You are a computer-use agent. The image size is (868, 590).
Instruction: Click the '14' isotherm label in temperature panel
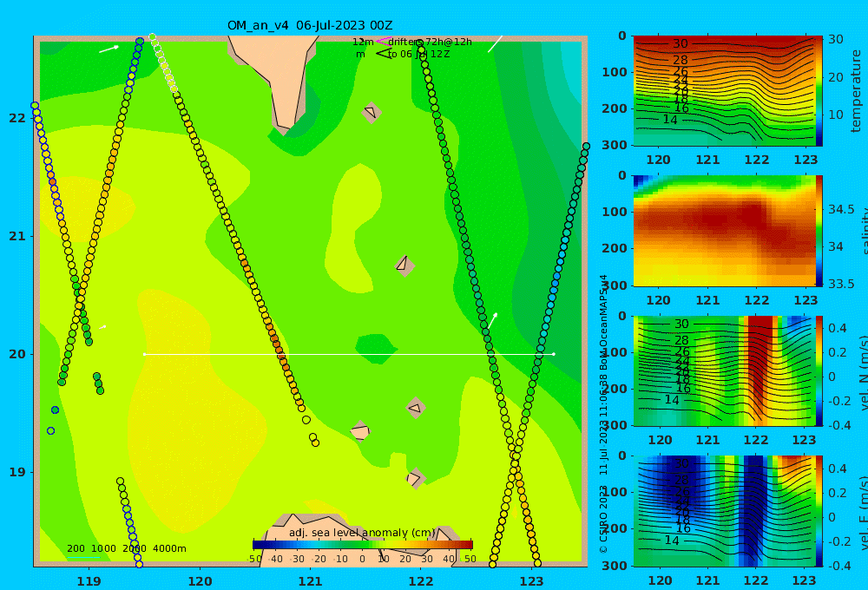670,119
